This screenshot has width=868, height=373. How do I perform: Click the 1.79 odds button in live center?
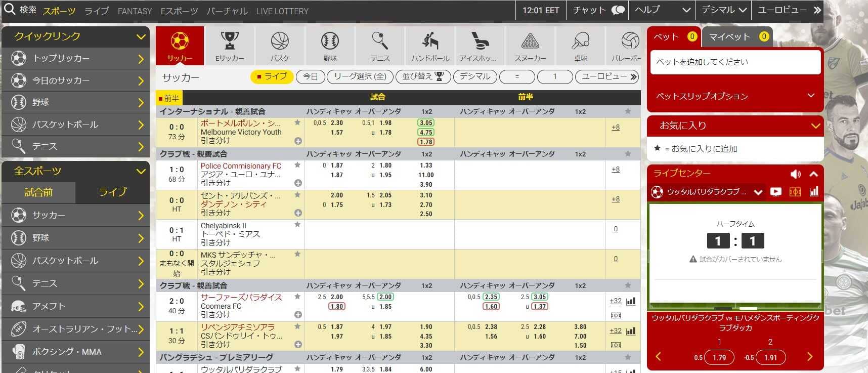pos(719,357)
